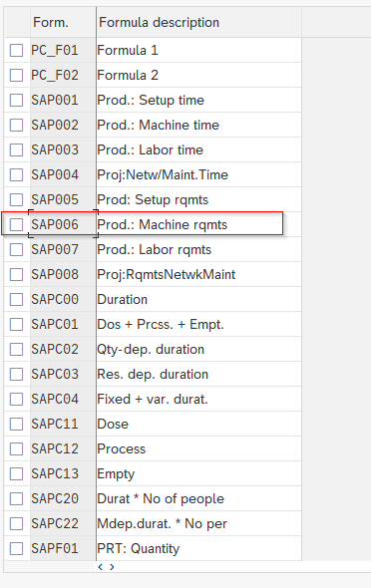Click the Formula description column header

198,22
